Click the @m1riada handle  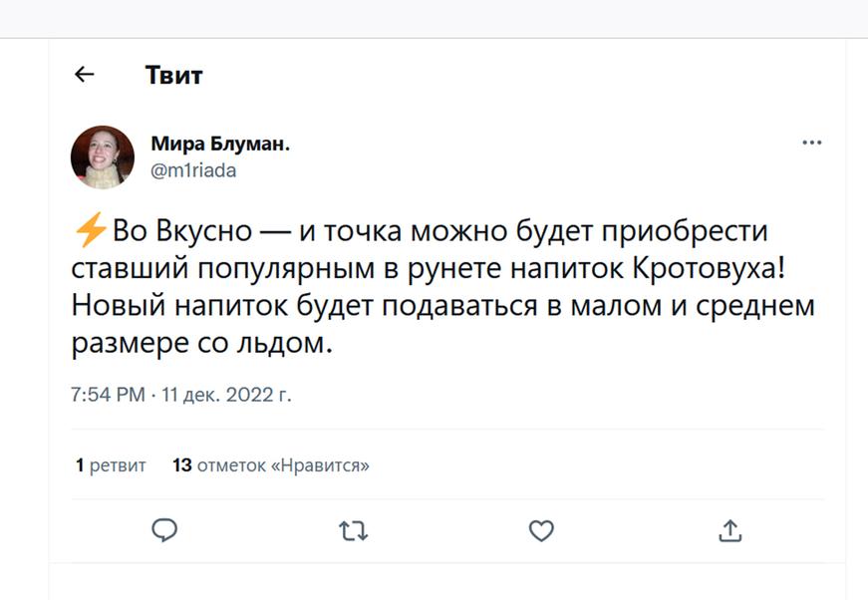tap(193, 170)
